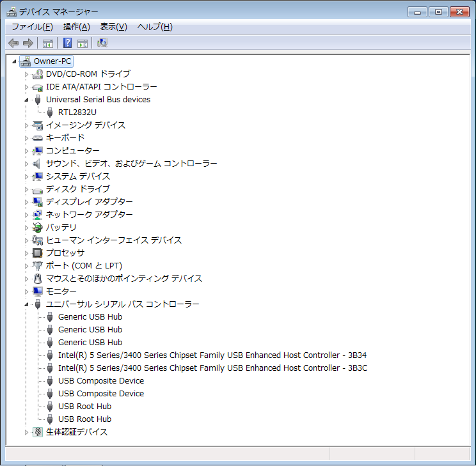Click the コンピューター computer icon

(38, 151)
